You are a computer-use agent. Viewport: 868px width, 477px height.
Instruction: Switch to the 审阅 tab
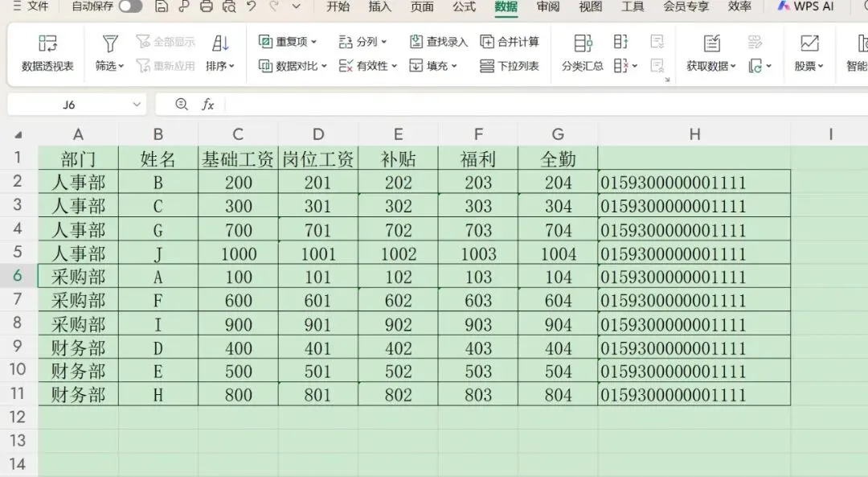pyautogui.click(x=548, y=6)
